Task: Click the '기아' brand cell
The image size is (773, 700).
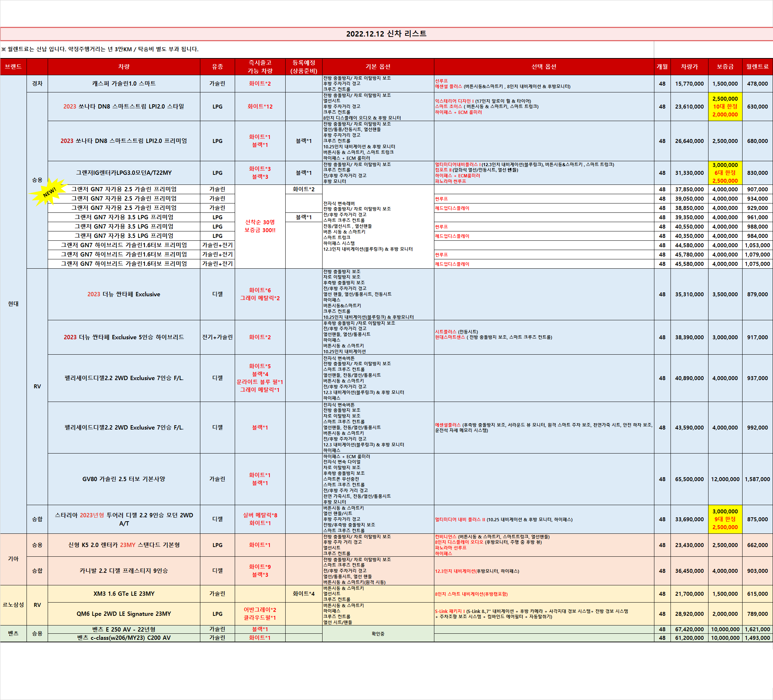Action: (13, 559)
